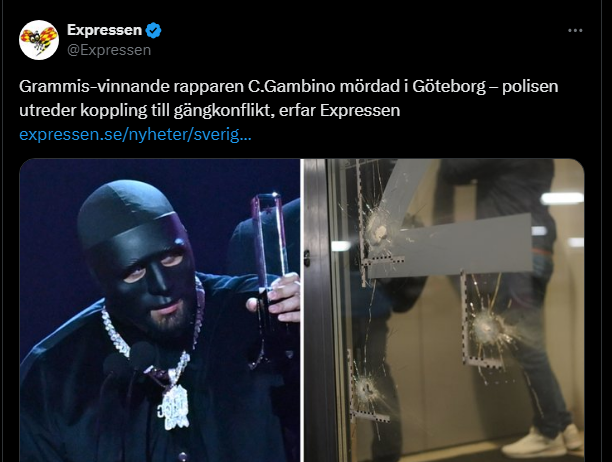This screenshot has height=462, width=612.
Task: Click the tweet text about C.Gambino
Action: [288, 98]
